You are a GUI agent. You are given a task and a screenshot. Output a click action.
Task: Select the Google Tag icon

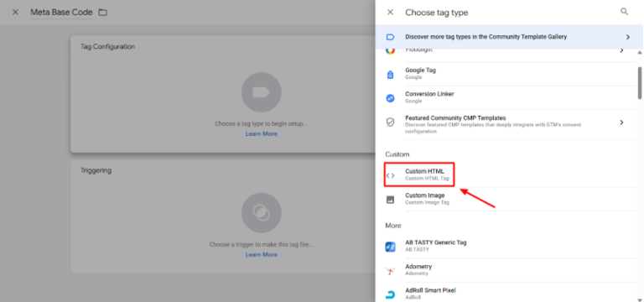coord(390,75)
